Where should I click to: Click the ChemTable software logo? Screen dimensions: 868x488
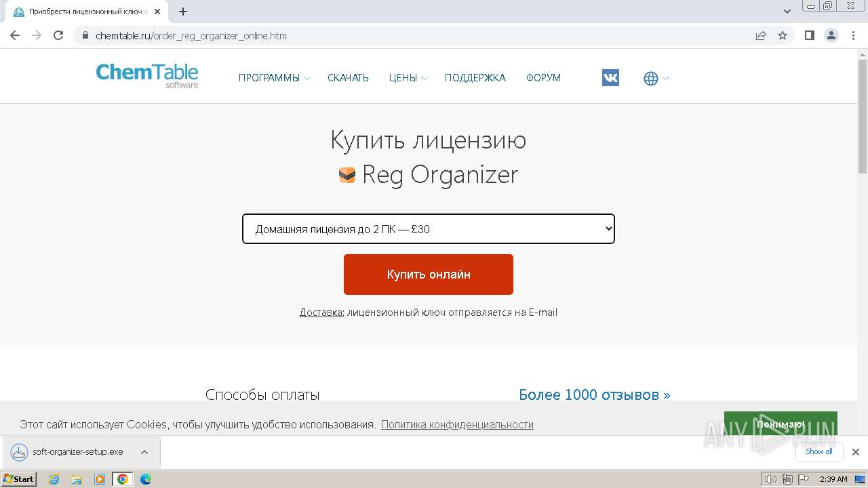[147, 75]
